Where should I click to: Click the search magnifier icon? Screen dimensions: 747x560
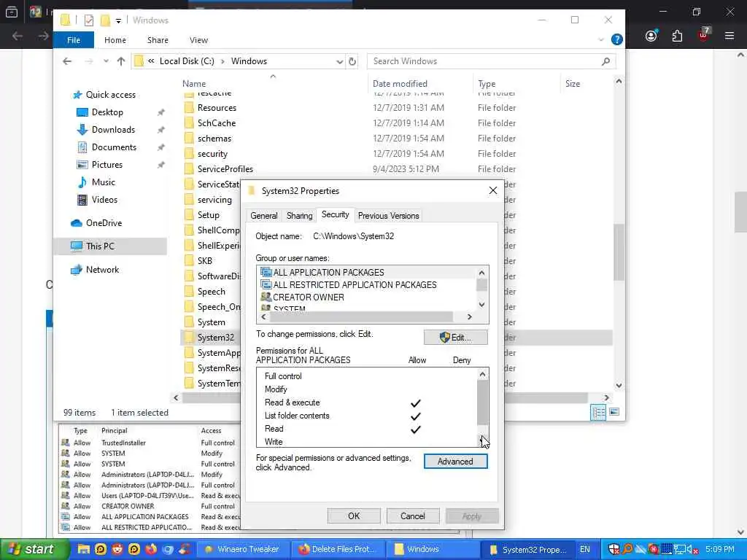(x=606, y=61)
